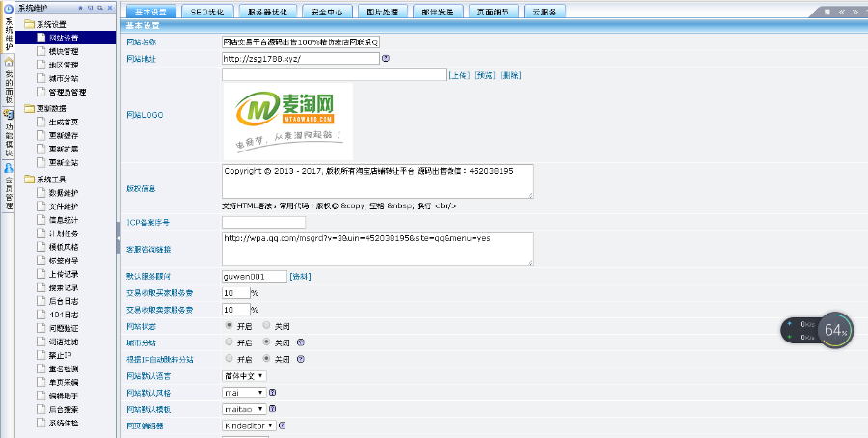Viewport: 868px width, 438px height.
Task: Click the 系统工具 folder icon
Action: pos(29,179)
